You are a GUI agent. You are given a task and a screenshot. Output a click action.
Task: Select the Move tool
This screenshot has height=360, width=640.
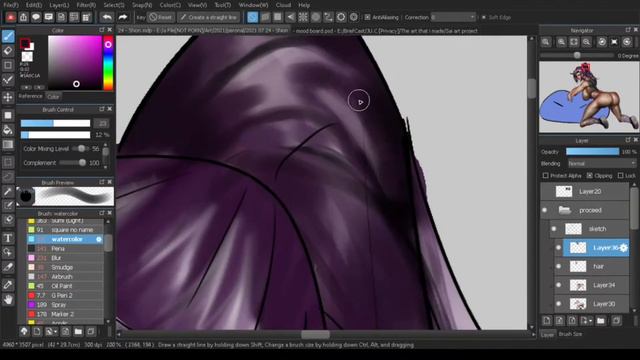tap(8, 97)
